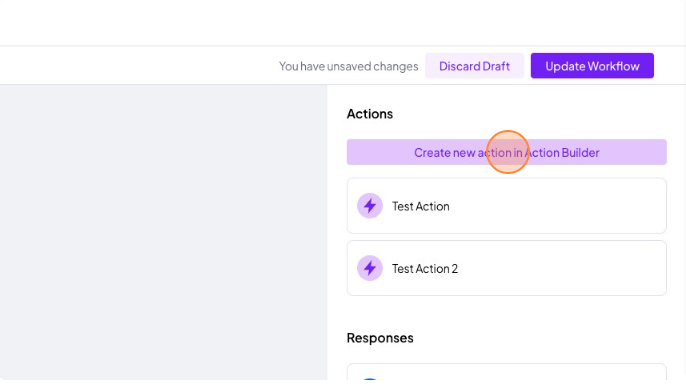
Task: Click the empty gray workflow canvas
Action: tap(164, 232)
